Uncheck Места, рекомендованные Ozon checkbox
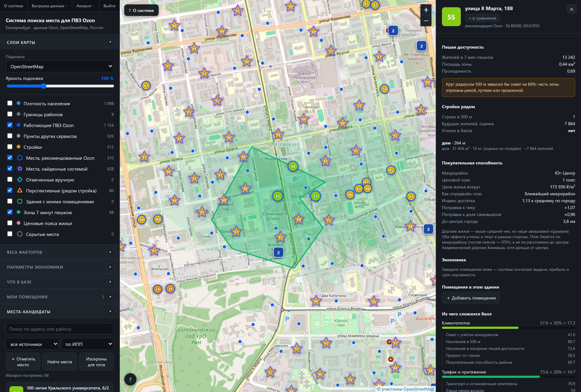The width and height of the screenshot is (581, 392). [10, 158]
